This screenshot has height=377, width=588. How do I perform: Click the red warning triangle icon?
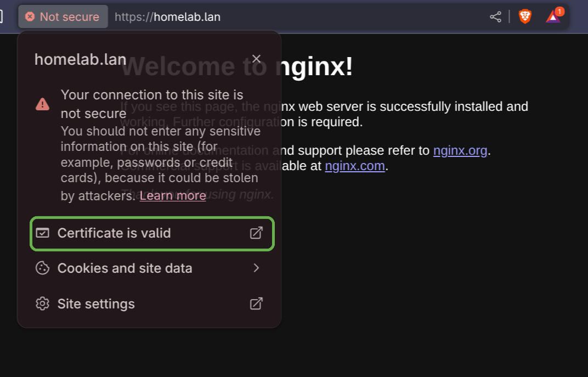click(x=42, y=104)
